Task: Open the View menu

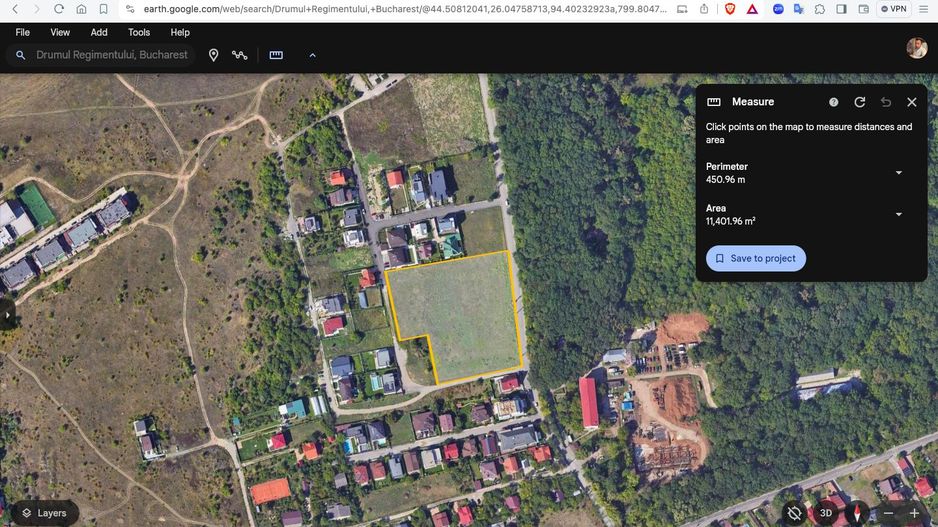Action: 60,32
